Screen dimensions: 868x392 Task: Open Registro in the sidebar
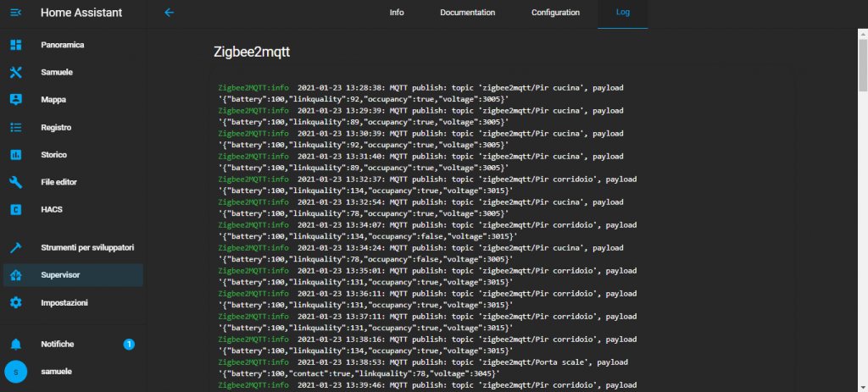coord(56,127)
